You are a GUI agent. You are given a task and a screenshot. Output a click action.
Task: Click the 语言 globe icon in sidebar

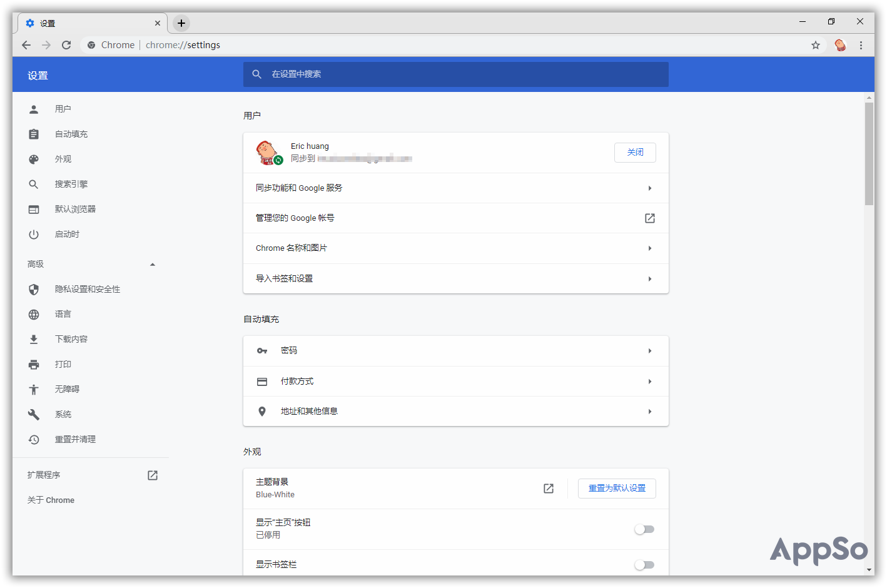point(34,315)
